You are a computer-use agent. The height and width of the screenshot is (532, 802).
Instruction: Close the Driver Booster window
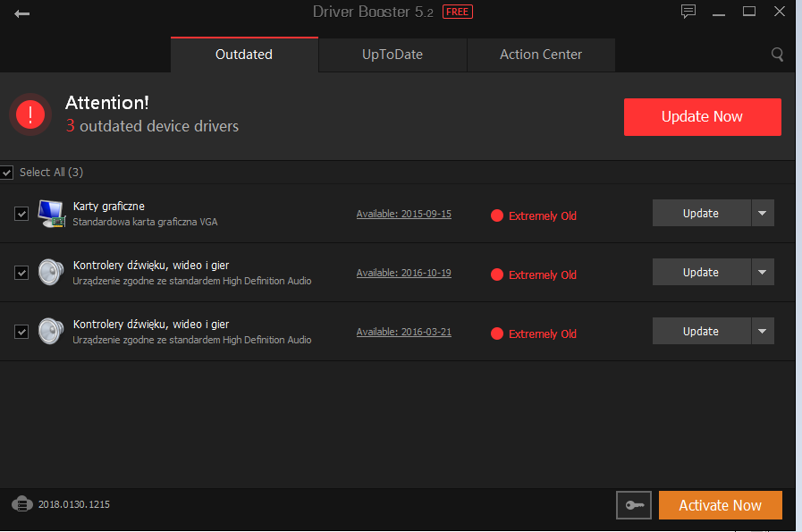point(779,12)
